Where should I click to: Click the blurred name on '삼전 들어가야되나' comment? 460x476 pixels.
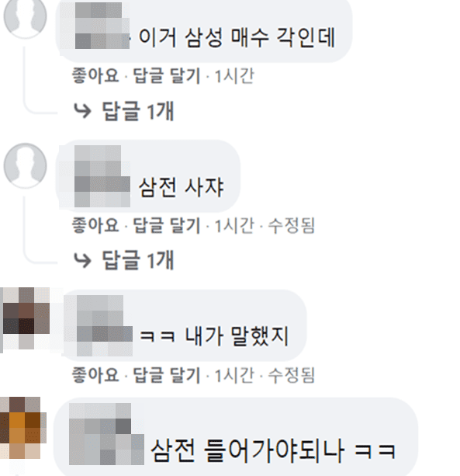click(x=106, y=434)
